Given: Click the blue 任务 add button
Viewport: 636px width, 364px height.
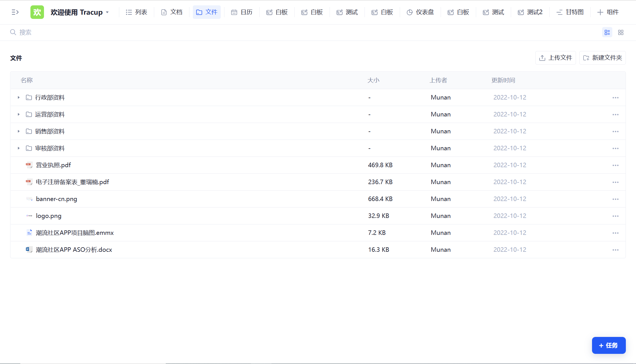Looking at the screenshot, I should click(609, 345).
